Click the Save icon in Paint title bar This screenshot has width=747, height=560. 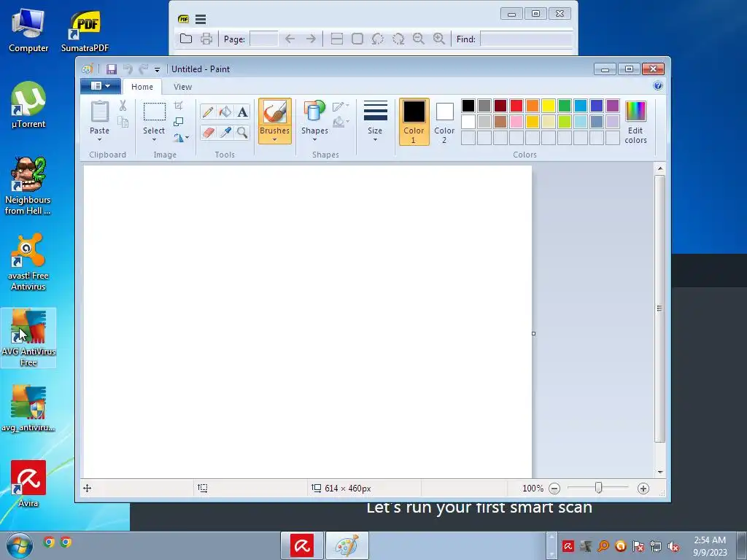112,69
